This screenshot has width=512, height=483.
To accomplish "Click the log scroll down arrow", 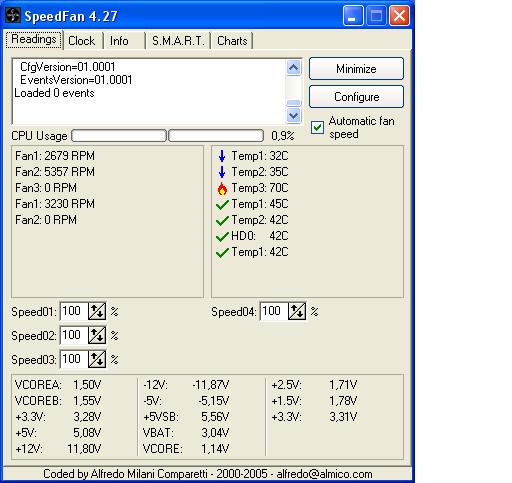I will [x=294, y=115].
